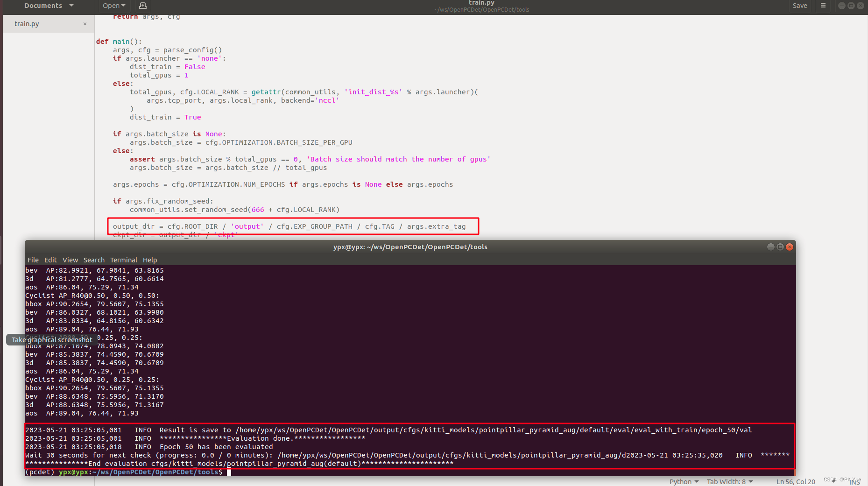Click the 'Evaluation done.' terminal line

195,438
